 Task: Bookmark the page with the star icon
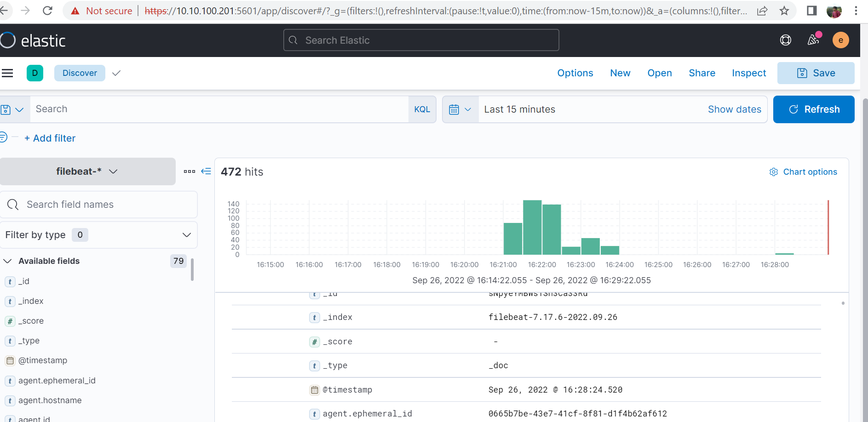[784, 11]
